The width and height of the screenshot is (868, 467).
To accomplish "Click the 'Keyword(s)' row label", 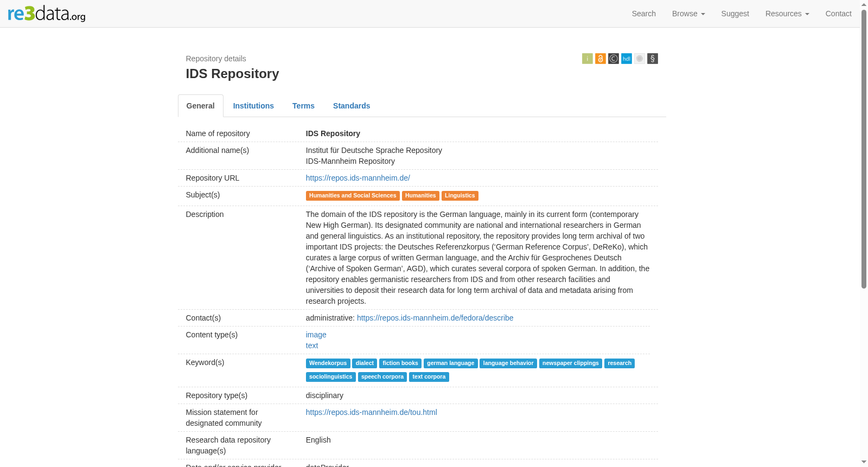I will click(205, 362).
